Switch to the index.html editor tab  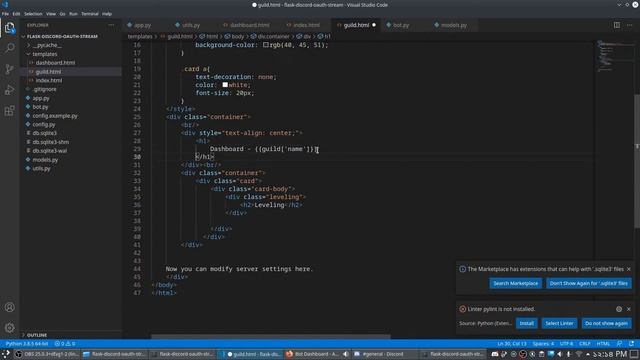(x=306, y=25)
